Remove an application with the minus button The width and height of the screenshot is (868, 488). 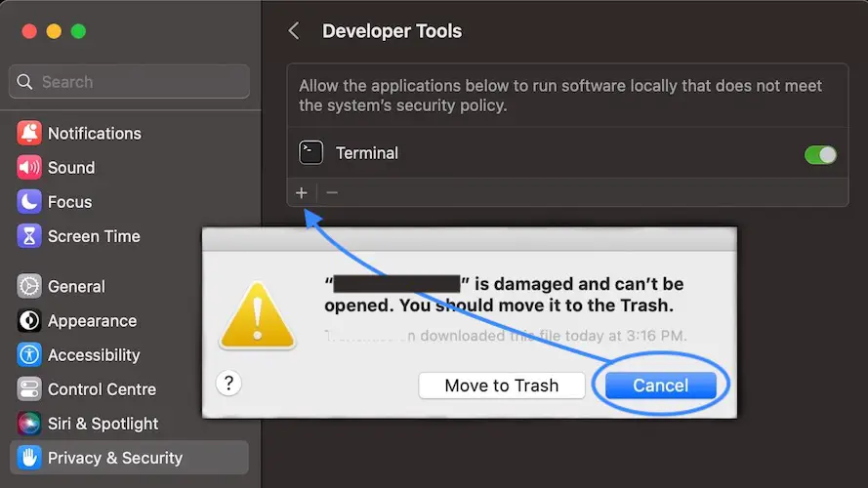[332, 192]
